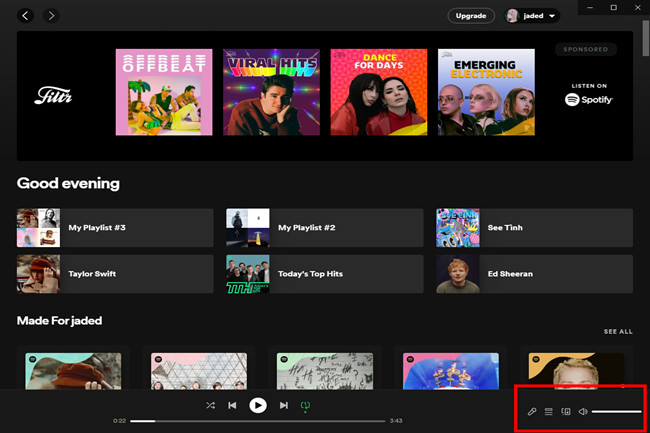Go back with the left arrow button
Screen dimensions: 650x433
pyautogui.click(x=25, y=16)
